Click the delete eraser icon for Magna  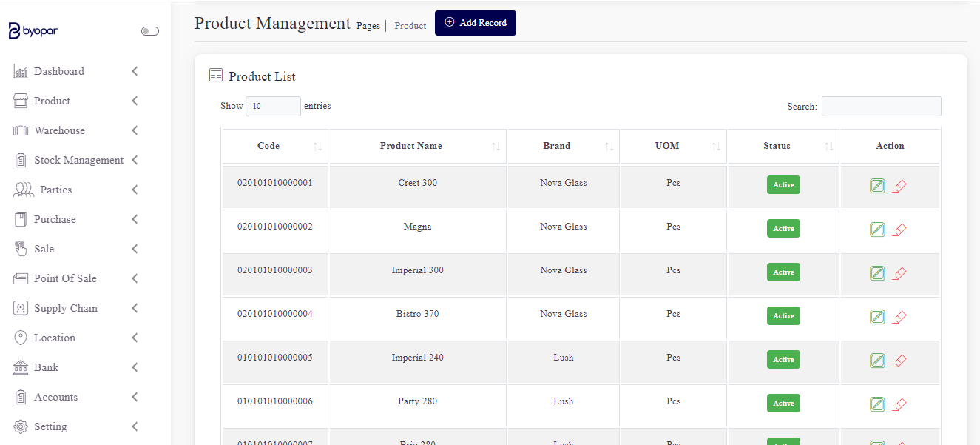(x=899, y=230)
